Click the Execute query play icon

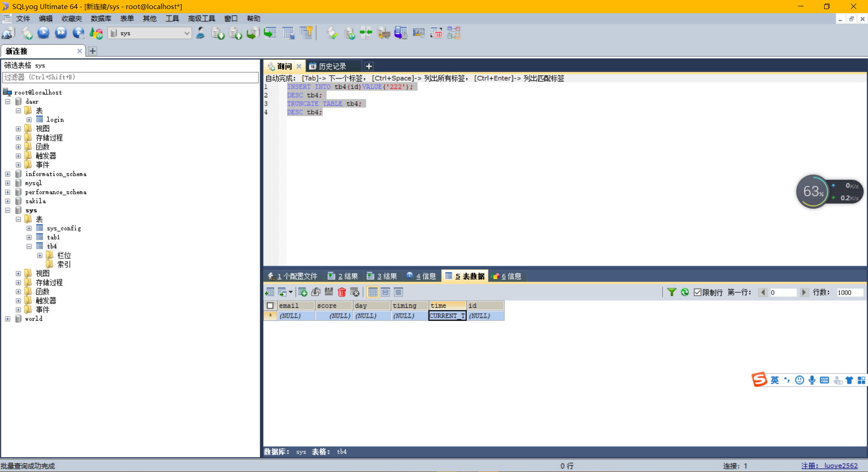pyautogui.click(x=43, y=33)
